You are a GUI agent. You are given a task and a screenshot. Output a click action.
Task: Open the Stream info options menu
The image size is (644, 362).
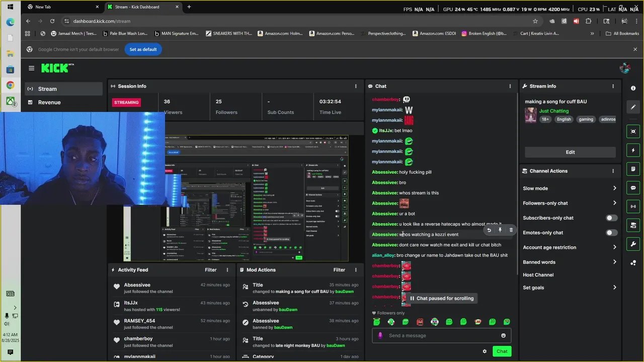coord(613,86)
